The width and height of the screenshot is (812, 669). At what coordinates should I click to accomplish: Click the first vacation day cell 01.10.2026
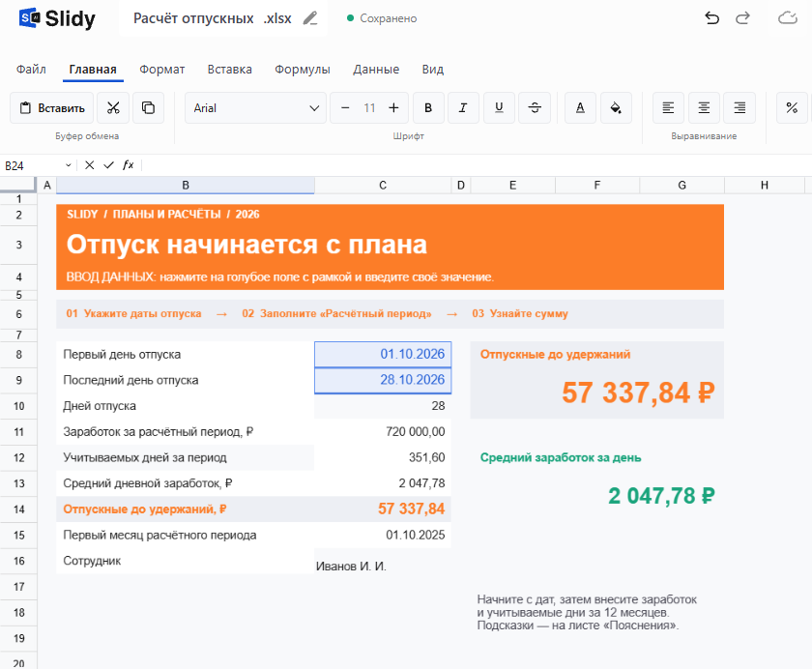tap(383, 354)
